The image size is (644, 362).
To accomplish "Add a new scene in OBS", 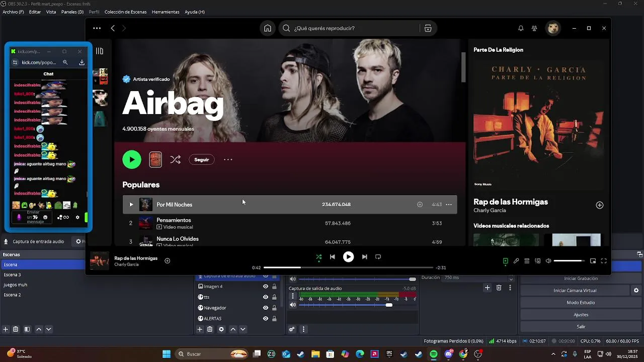I will click(x=6, y=329).
